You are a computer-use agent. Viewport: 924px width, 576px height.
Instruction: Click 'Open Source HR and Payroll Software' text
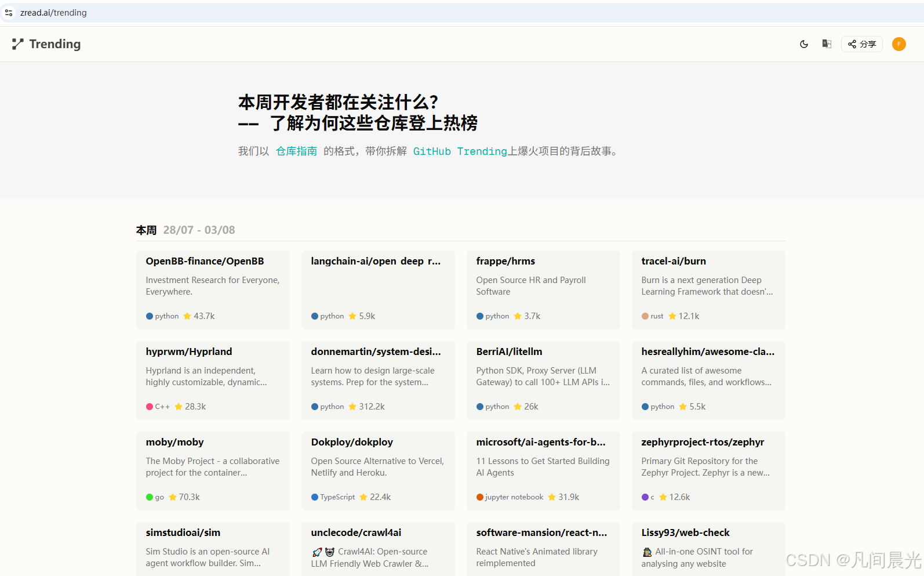(531, 286)
